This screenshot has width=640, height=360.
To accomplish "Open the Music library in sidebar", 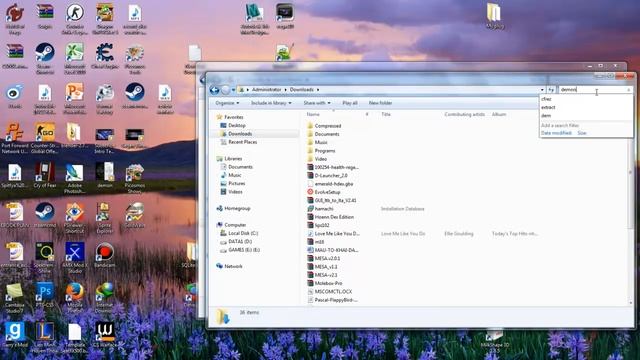I will point(234,175).
